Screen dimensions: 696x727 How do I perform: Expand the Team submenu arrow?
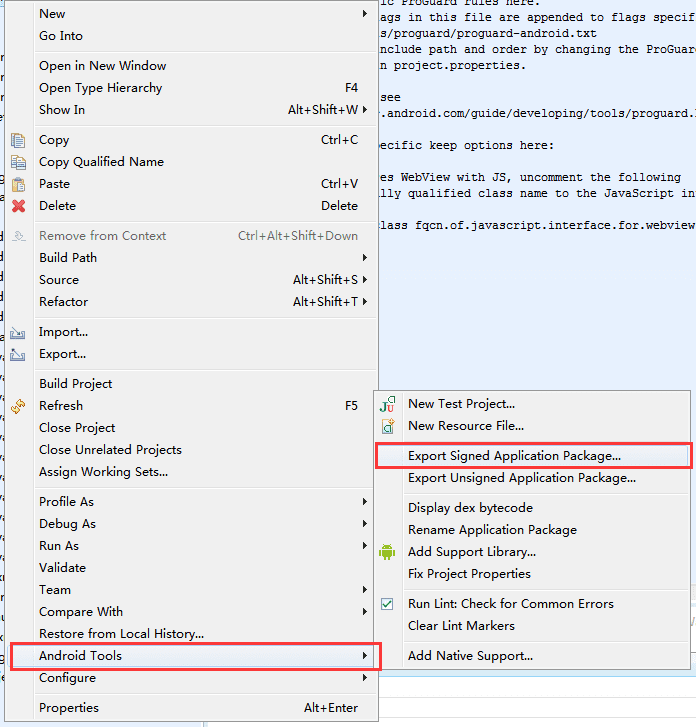(x=365, y=590)
